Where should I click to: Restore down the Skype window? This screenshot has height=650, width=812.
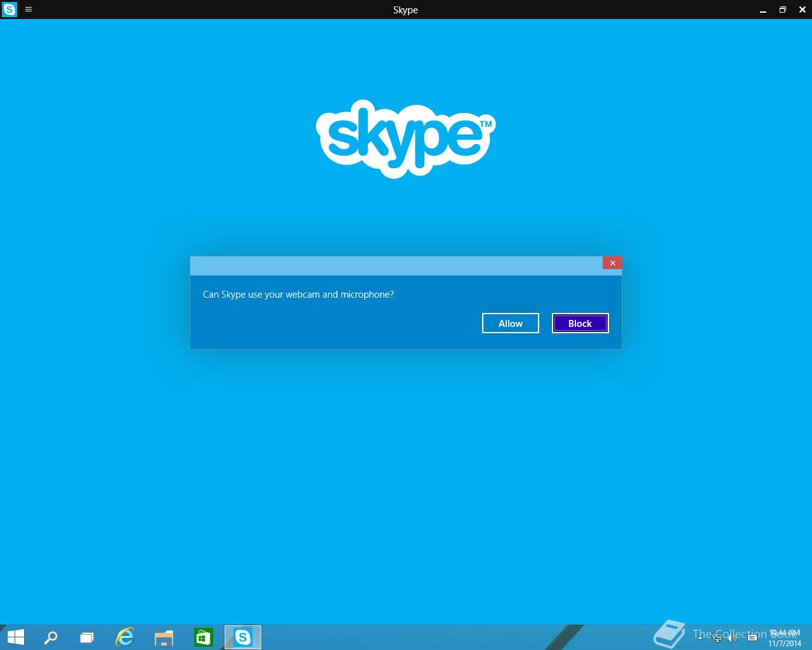coord(783,10)
